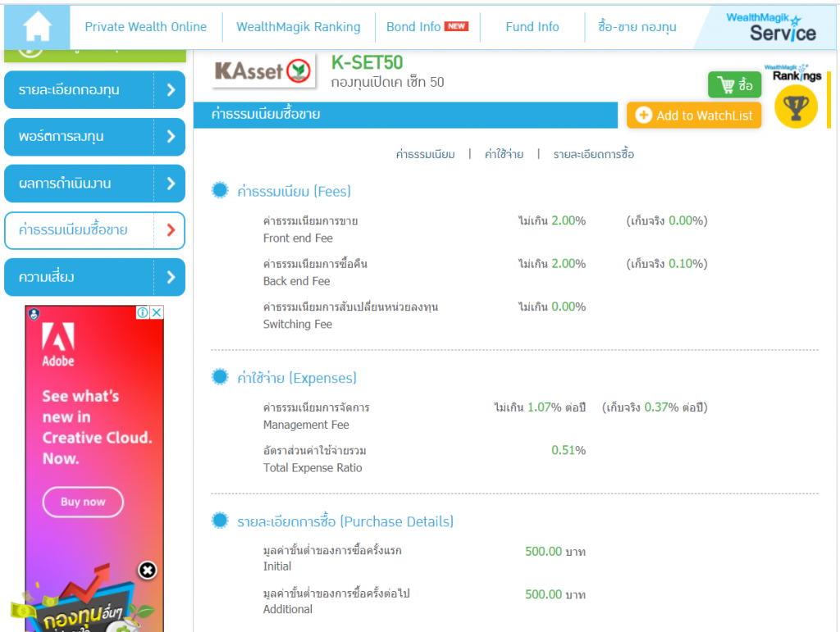Click Buy now in Adobe ad
Viewport: 840px width, 632px height.
[83, 502]
